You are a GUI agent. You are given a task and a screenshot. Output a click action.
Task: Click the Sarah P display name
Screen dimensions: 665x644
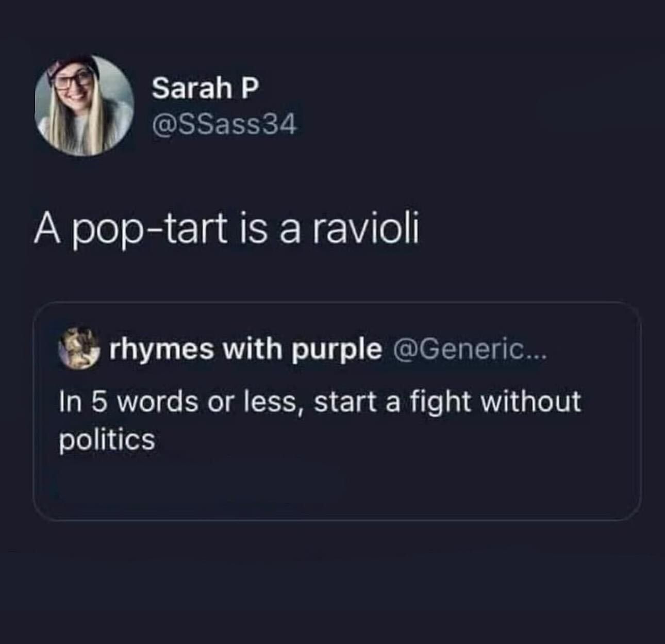click(x=205, y=88)
